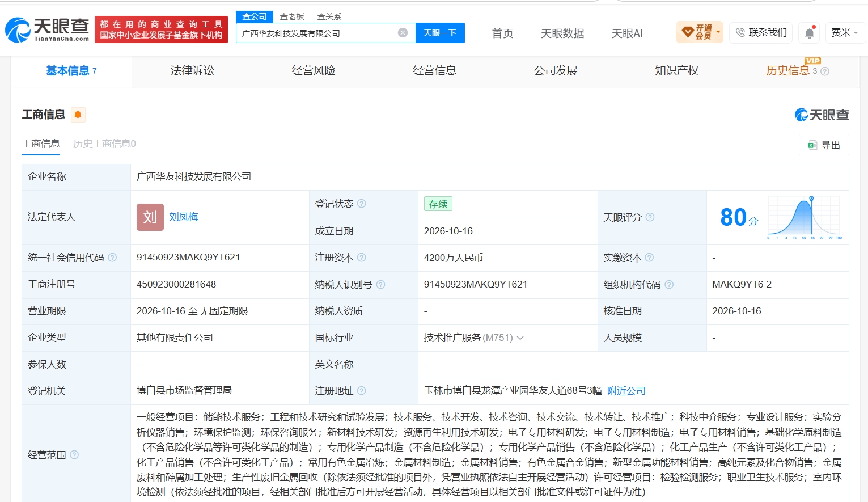Switch to 查老板 search tab
Viewport: 868px width, 502px height.
292,16
